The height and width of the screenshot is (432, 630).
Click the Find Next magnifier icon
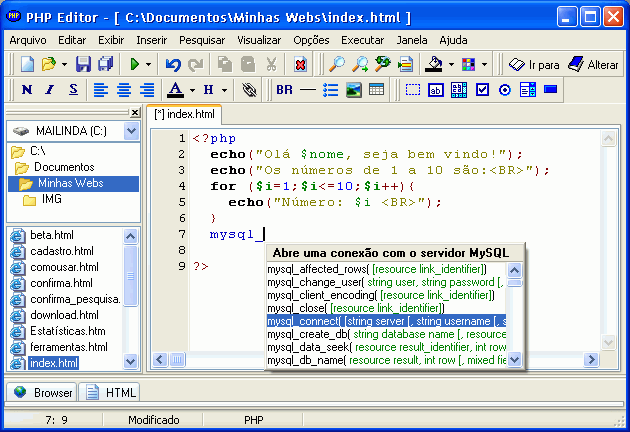click(x=360, y=64)
